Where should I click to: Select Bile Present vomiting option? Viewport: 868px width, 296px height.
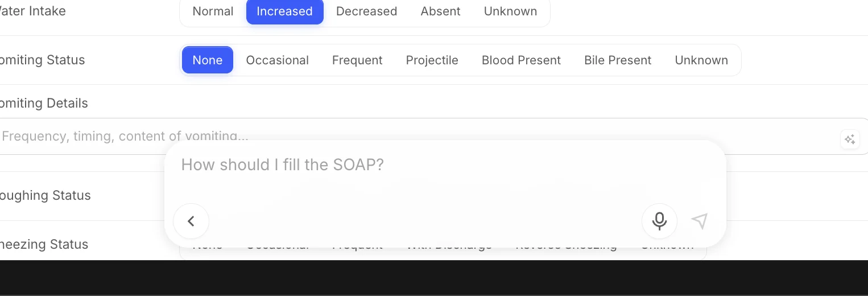click(618, 60)
